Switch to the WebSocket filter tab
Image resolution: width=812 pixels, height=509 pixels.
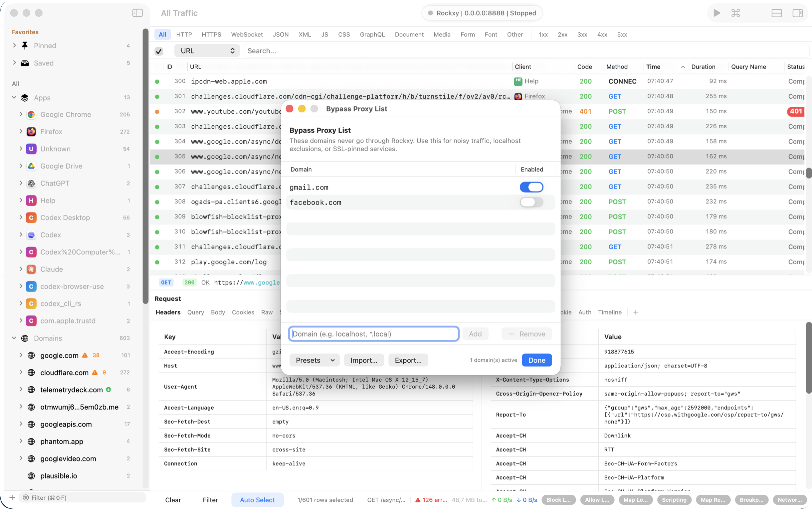[247, 34]
